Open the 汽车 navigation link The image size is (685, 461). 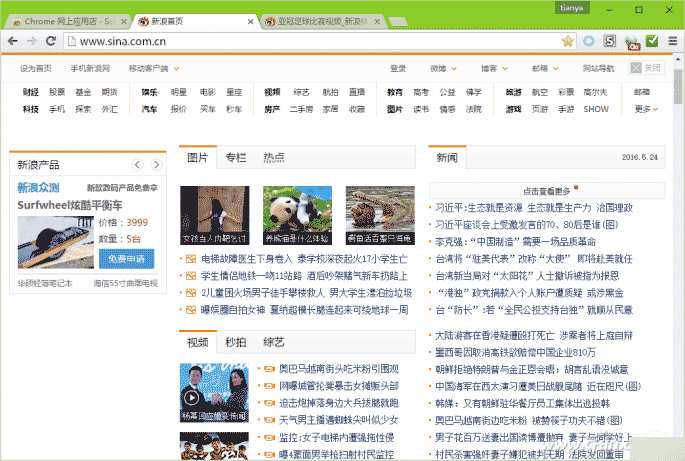[x=149, y=109]
